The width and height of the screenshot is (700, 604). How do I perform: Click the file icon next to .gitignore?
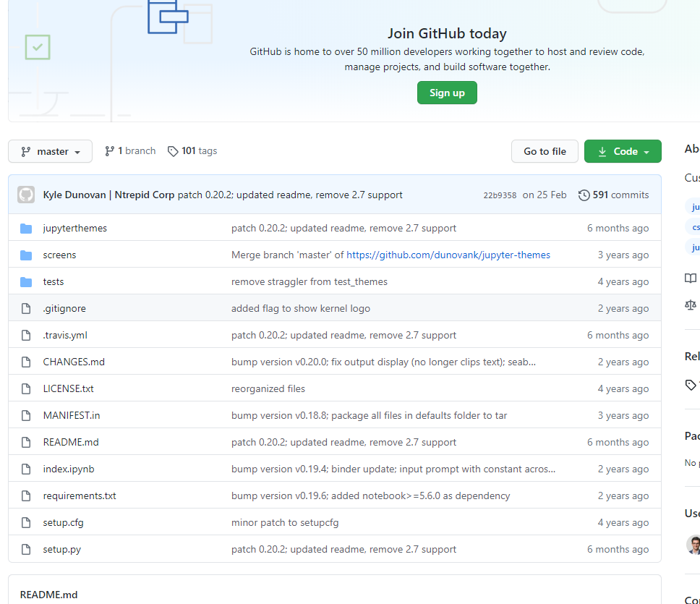click(x=26, y=308)
